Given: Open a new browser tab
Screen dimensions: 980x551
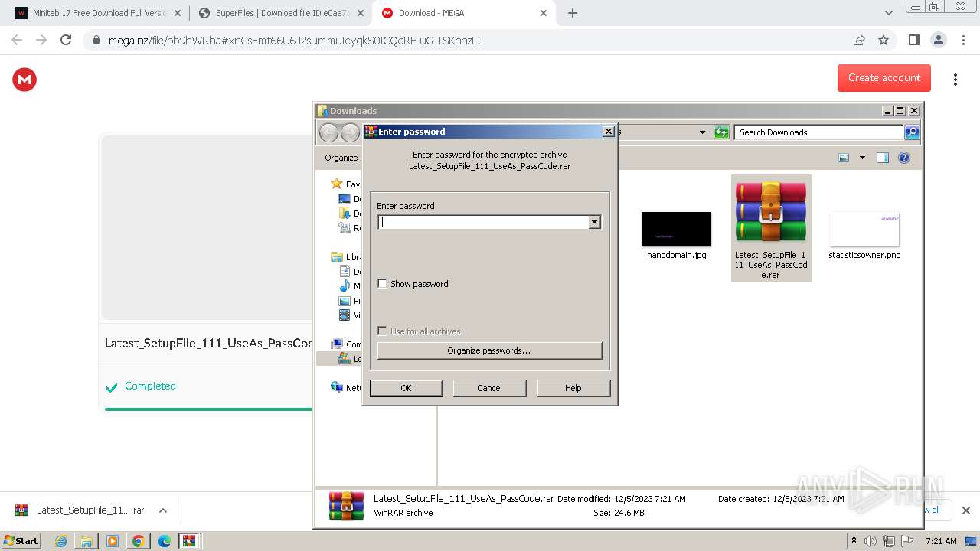Looking at the screenshot, I should (572, 13).
